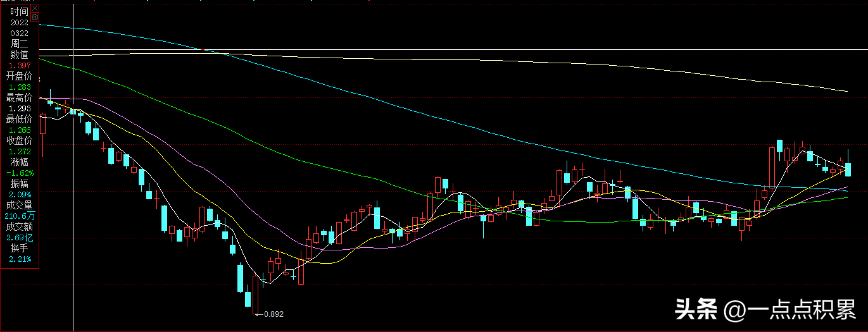The image size is (868, 332).
Task: Click the amplitude value 2.09%
Action: [20, 194]
